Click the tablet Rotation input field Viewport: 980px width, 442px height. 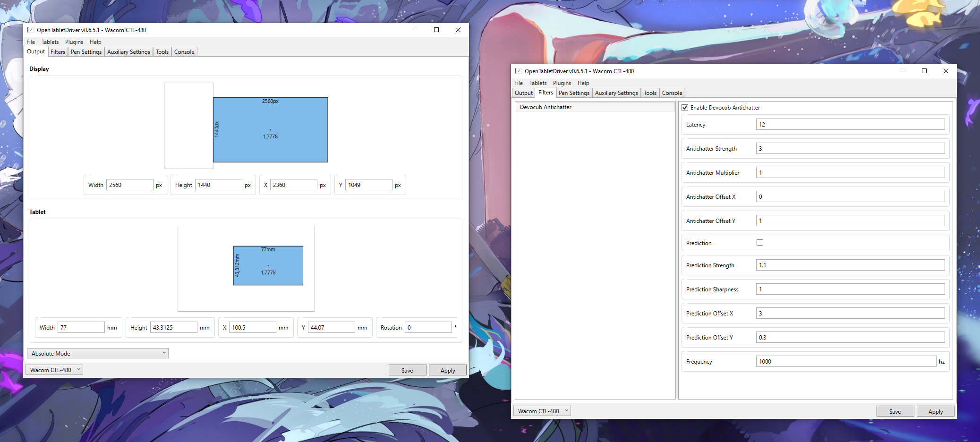[428, 327]
